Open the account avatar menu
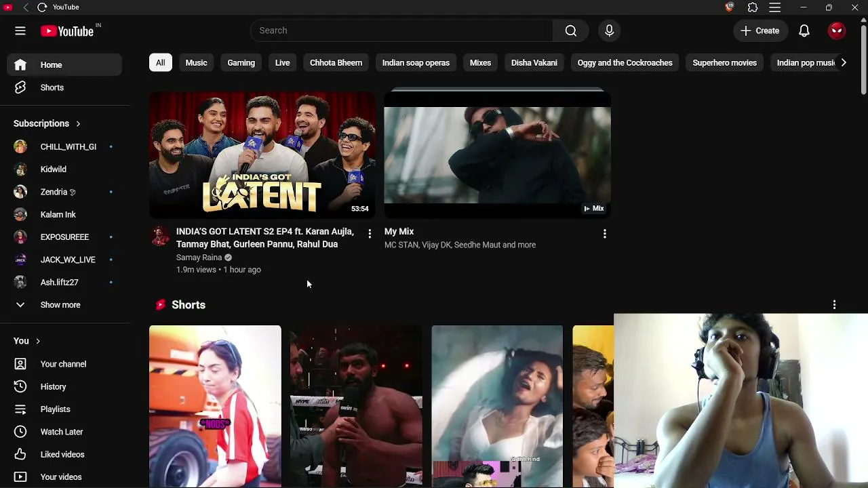868x488 pixels. tap(837, 30)
